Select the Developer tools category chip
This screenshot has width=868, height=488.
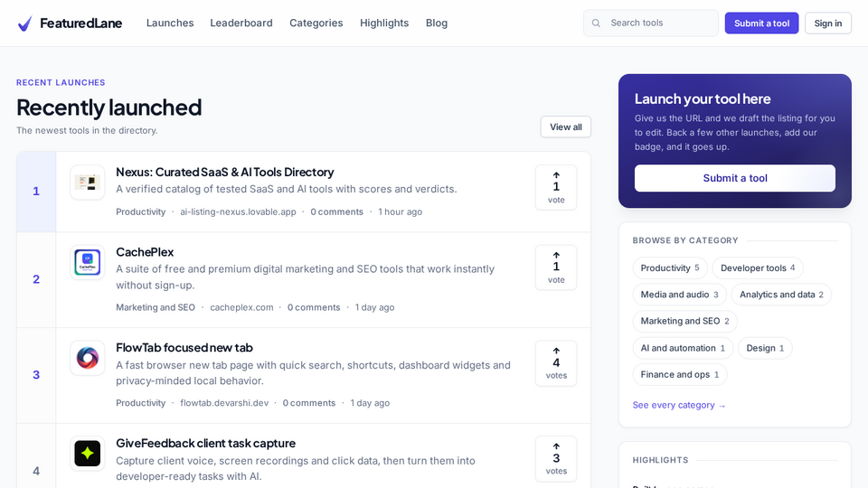pyautogui.click(x=758, y=267)
